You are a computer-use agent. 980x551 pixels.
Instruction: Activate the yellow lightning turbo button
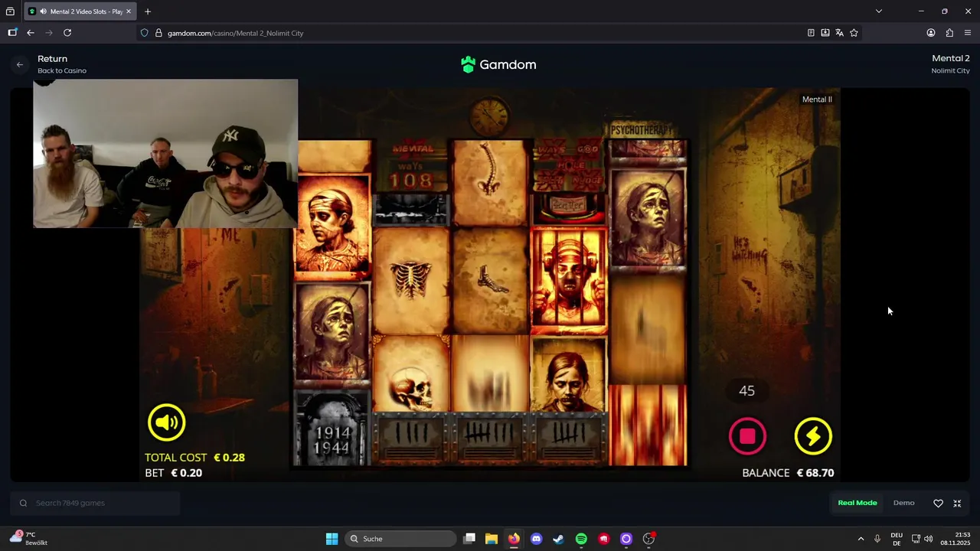click(x=813, y=436)
